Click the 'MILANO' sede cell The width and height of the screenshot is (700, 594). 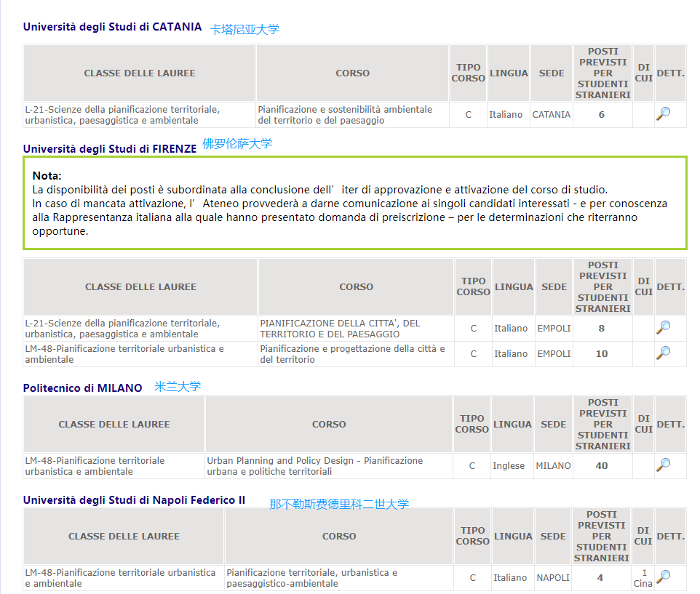pos(553,465)
